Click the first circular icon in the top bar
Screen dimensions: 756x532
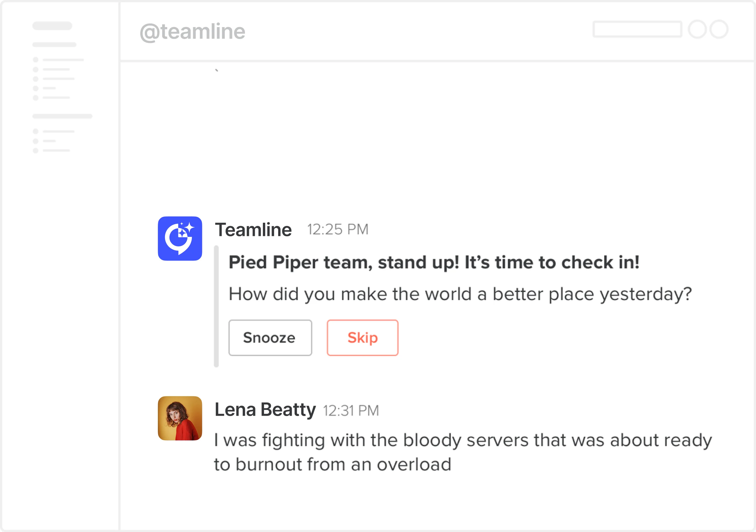698,29
